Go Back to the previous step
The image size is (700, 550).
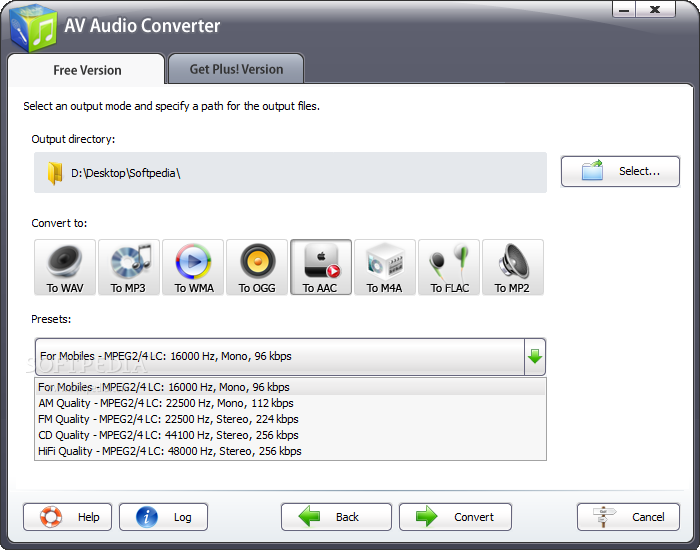pyautogui.click(x=336, y=517)
